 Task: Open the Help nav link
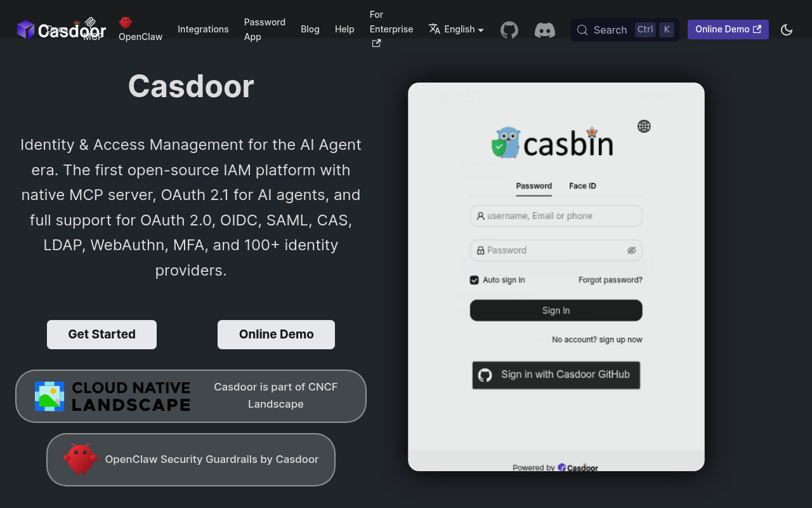coord(344,29)
